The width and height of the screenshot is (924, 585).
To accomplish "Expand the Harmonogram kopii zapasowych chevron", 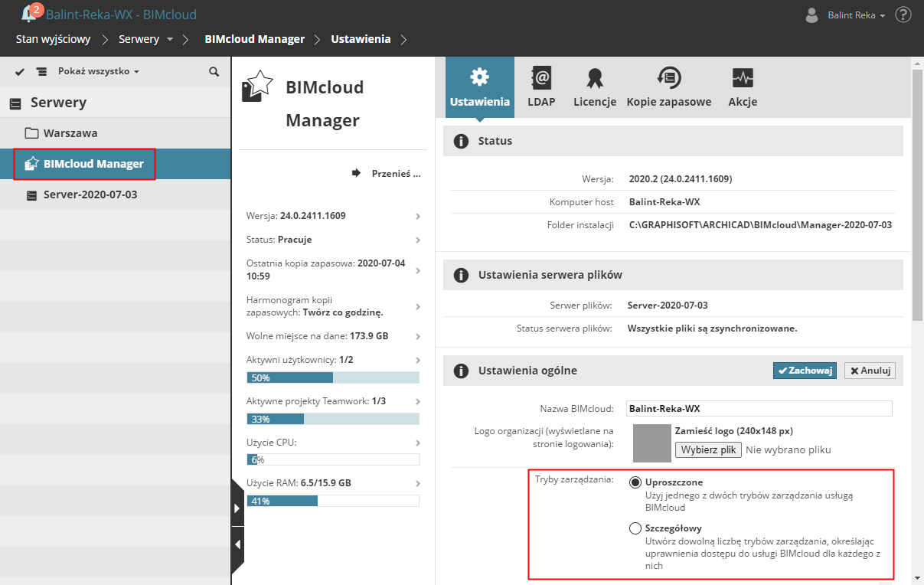I will [418, 307].
